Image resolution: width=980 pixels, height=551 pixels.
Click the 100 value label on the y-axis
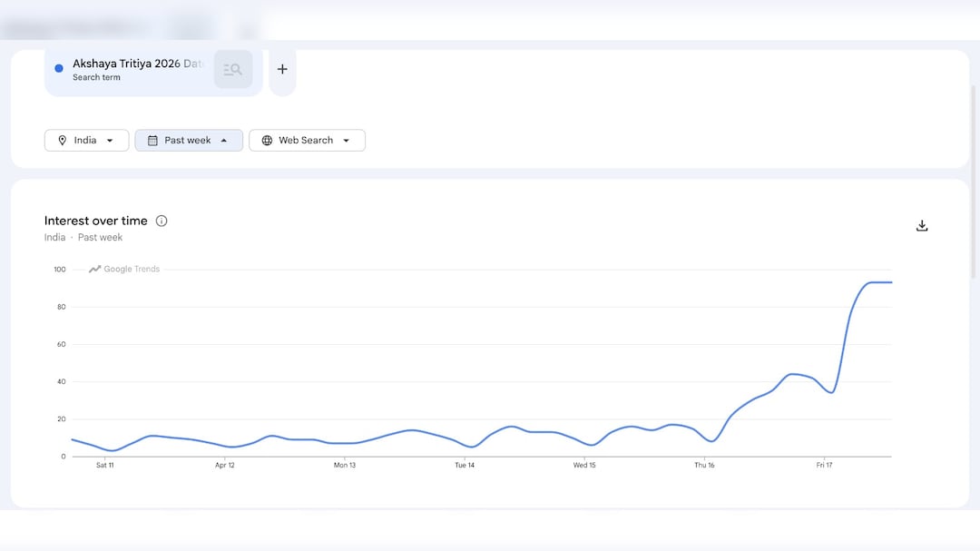(x=60, y=270)
